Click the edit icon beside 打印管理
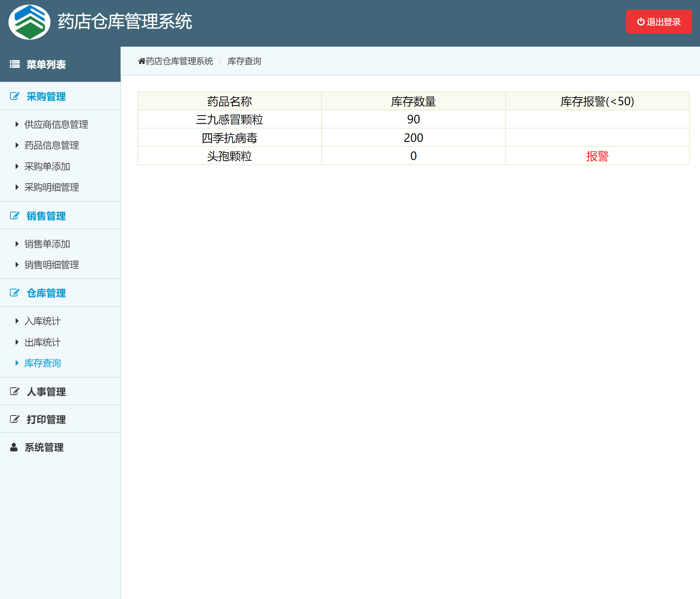700x599 pixels. click(15, 419)
